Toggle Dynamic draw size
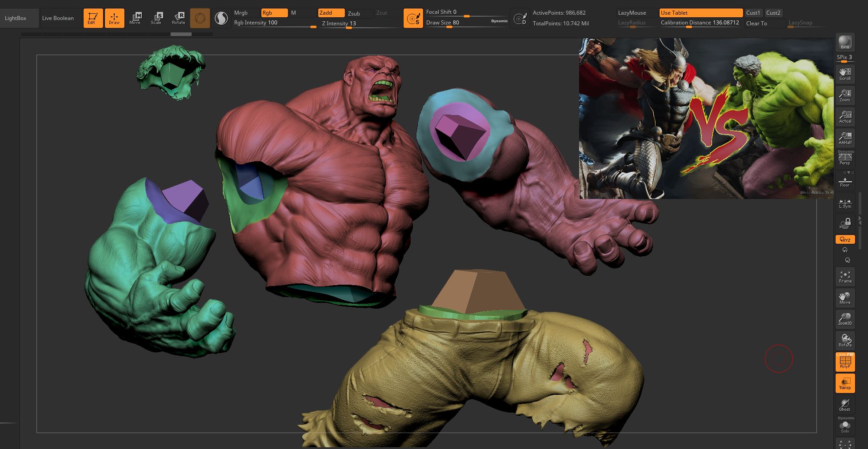This screenshot has height=449, width=868. tap(499, 21)
